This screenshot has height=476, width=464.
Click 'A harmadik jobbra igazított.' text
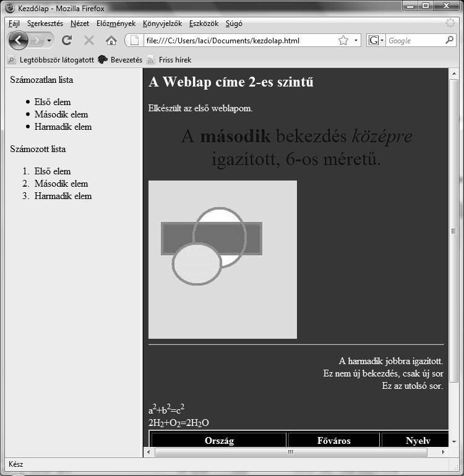point(391,361)
